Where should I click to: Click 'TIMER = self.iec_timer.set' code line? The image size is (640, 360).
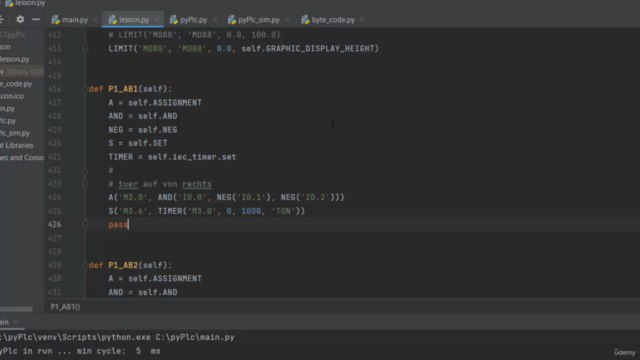172,157
